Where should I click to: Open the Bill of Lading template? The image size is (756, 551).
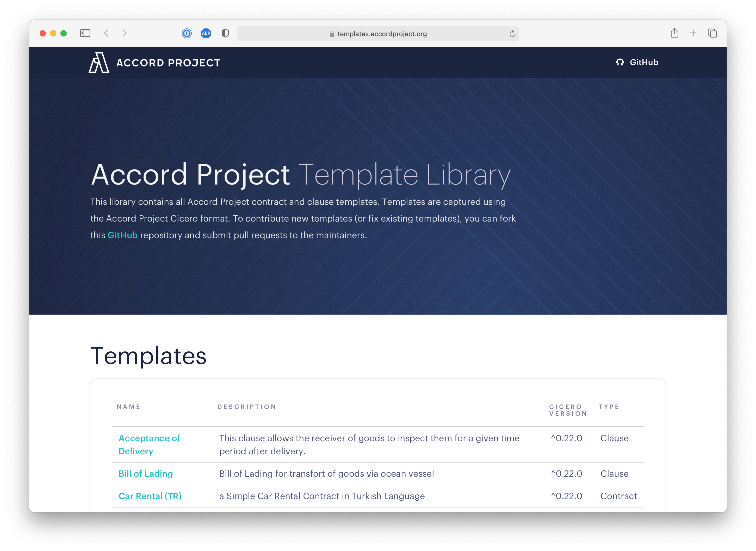pos(146,474)
